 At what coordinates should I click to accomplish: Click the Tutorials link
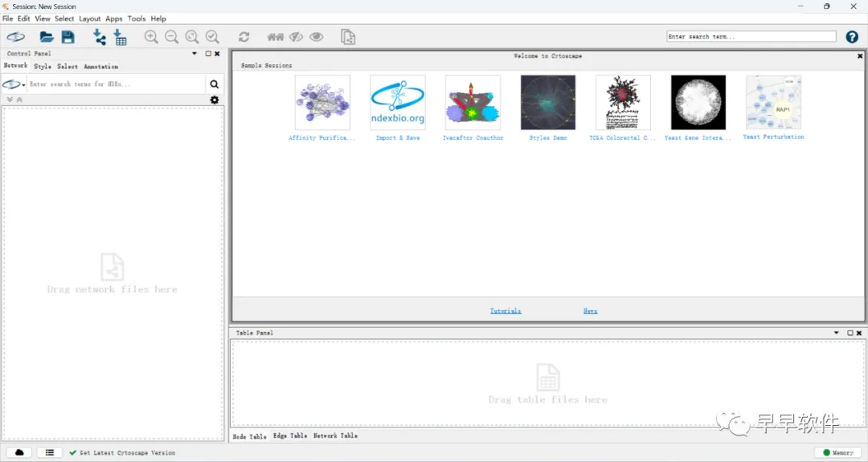[x=506, y=311]
